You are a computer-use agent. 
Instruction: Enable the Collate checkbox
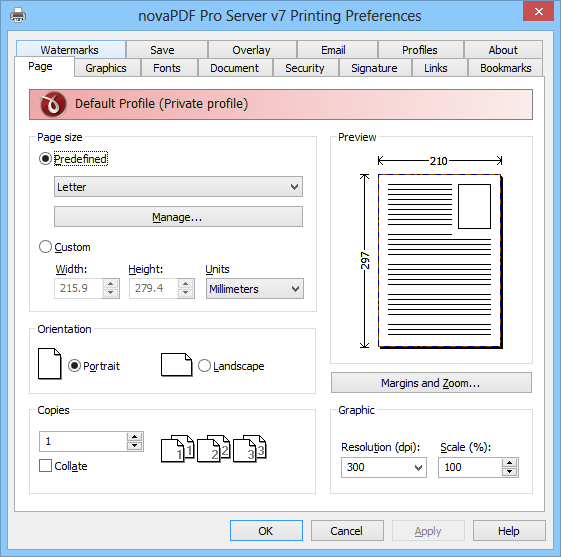(45, 466)
